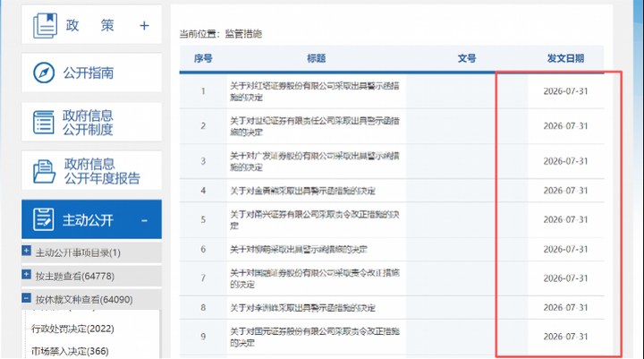The width and height of the screenshot is (644, 359).
Task: Open the 政策 menu label
Action: pyautogui.click(x=89, y=25)
